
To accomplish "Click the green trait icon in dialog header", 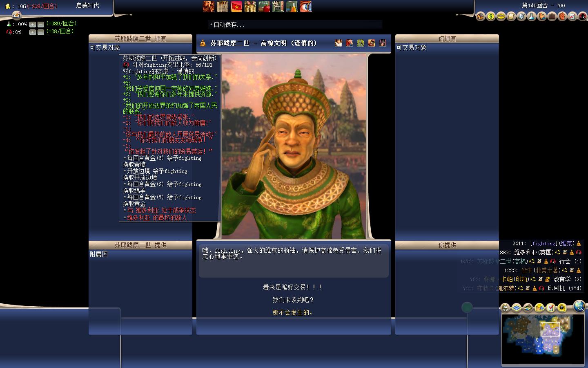I will pos(361,43).
